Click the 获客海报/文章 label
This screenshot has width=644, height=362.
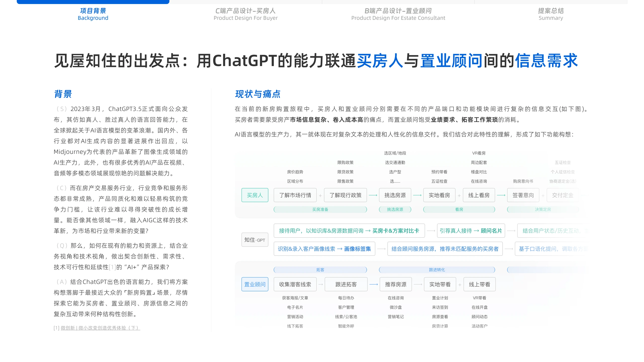click(x=295, y=298)
